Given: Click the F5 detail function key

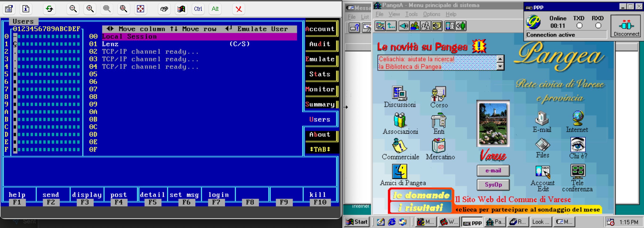Looking at the screenshot, I should click(153, 198).
